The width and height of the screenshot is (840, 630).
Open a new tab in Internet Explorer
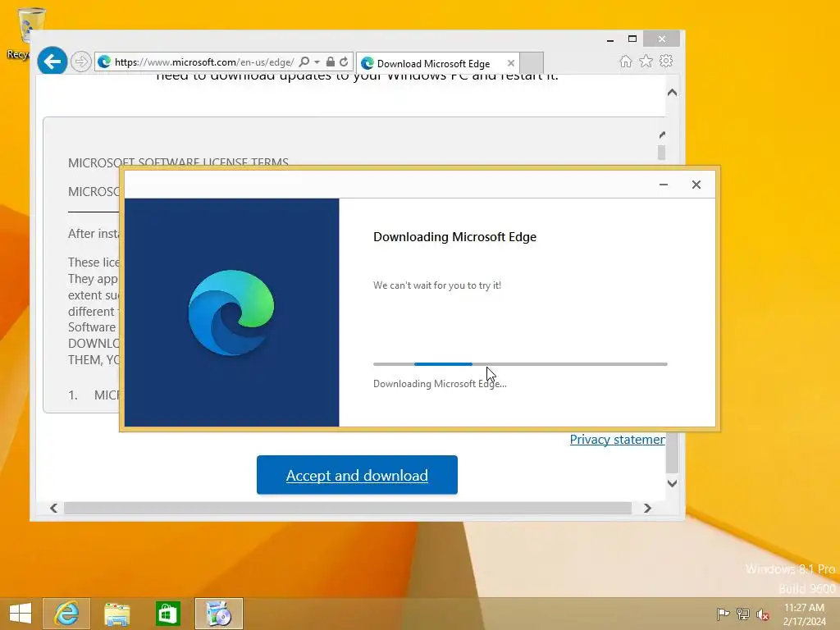(532, 62)
